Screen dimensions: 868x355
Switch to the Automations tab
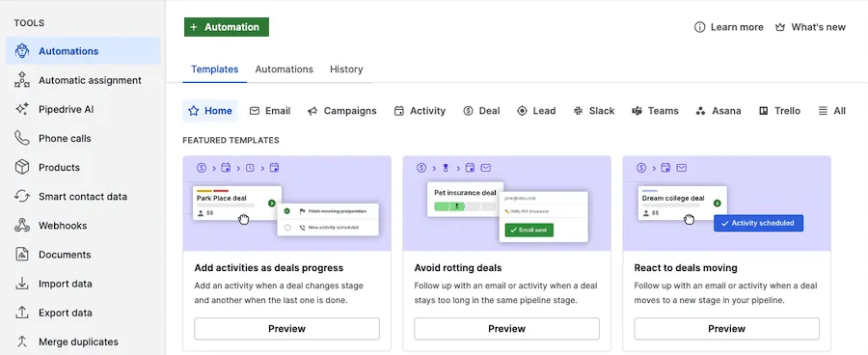[x=284, y=69]
